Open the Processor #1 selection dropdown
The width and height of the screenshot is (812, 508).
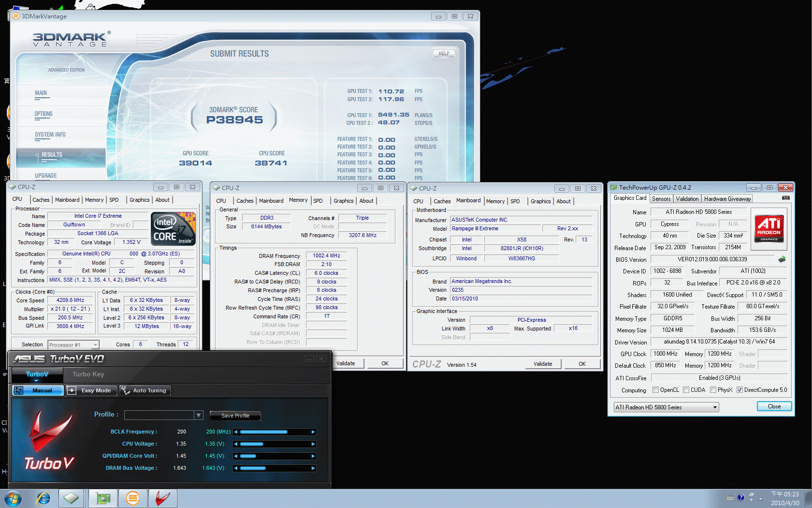(x=73, y=345)
